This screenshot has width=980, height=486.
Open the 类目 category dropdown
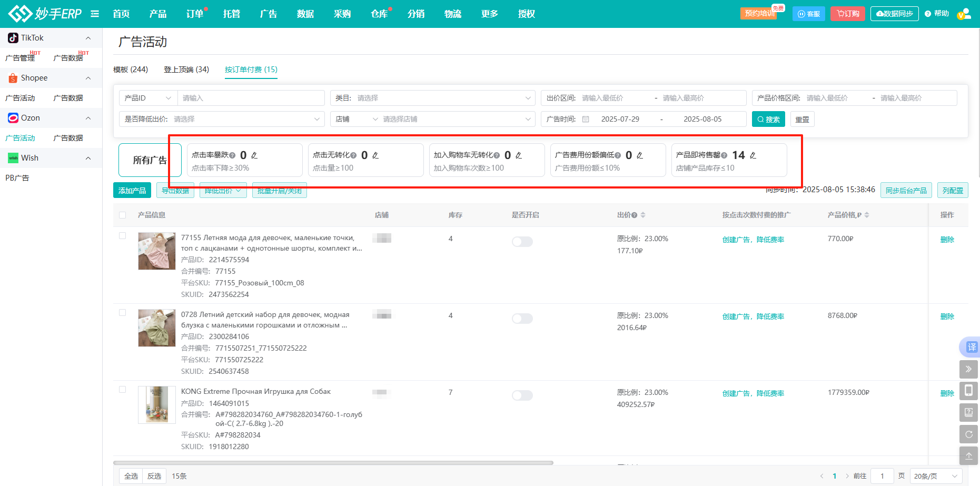click(432, 98)
